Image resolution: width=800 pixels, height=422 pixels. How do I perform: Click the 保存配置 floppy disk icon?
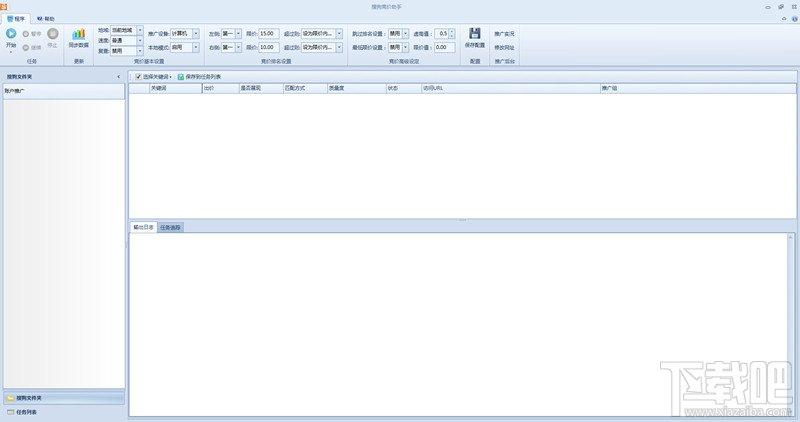pyautogui.click(x=475, y=34)
